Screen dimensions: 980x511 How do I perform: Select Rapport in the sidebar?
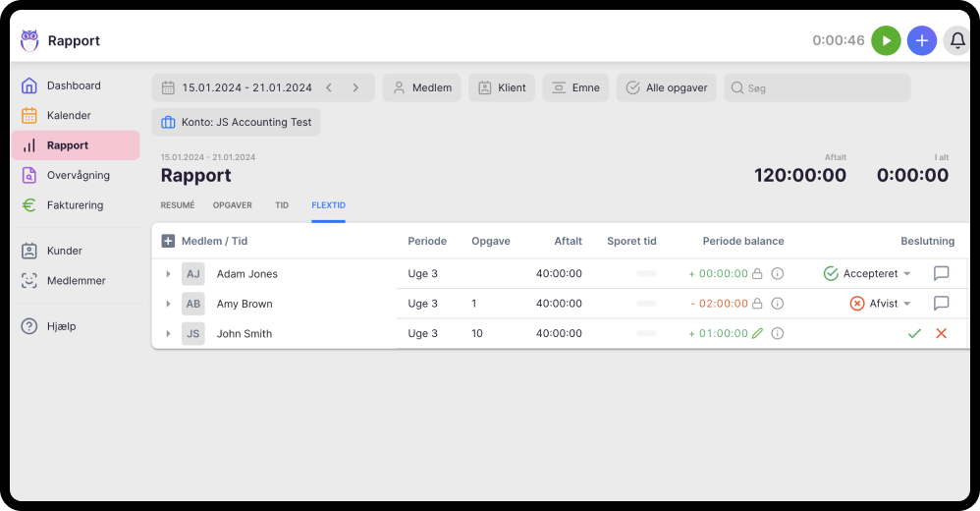(75, 145)
